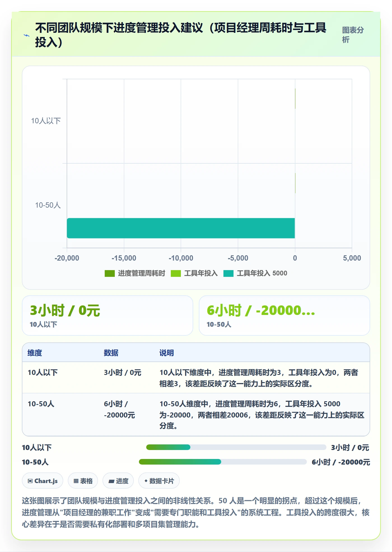392x552 pixels.
Task: Click the teal bar for 10-50人
Action: 181,228
